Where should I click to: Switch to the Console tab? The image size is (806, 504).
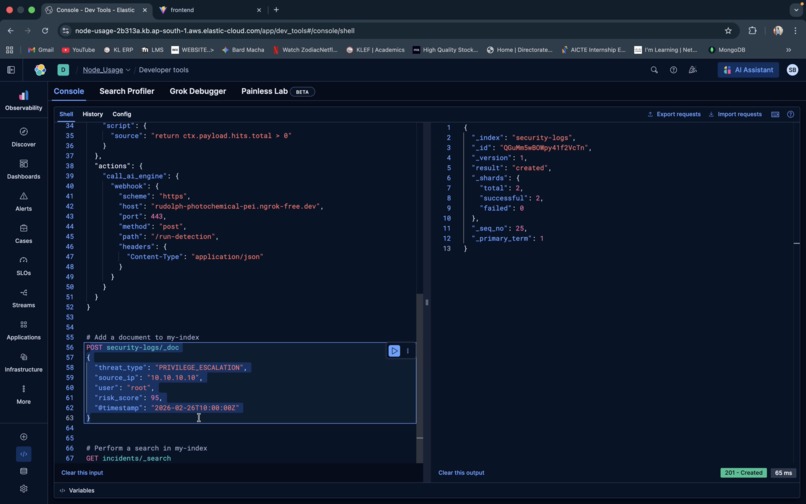[x=69, y=91]
